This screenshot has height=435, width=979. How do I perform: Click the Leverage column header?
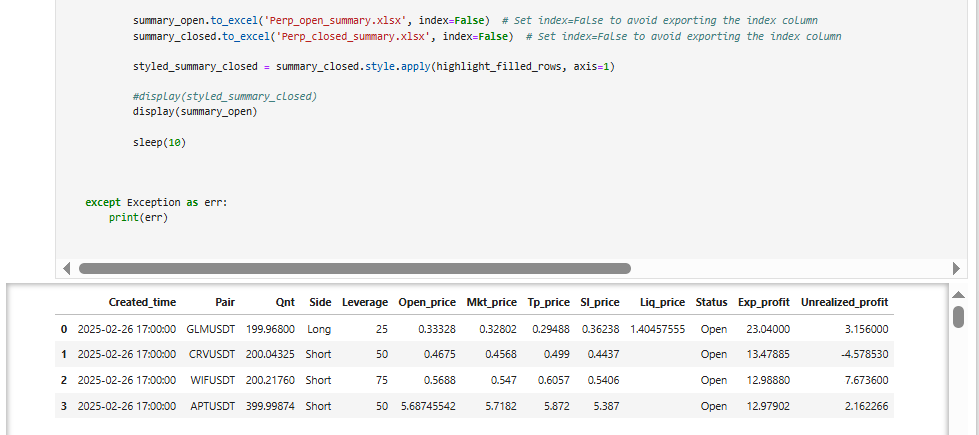pos(365,302)
